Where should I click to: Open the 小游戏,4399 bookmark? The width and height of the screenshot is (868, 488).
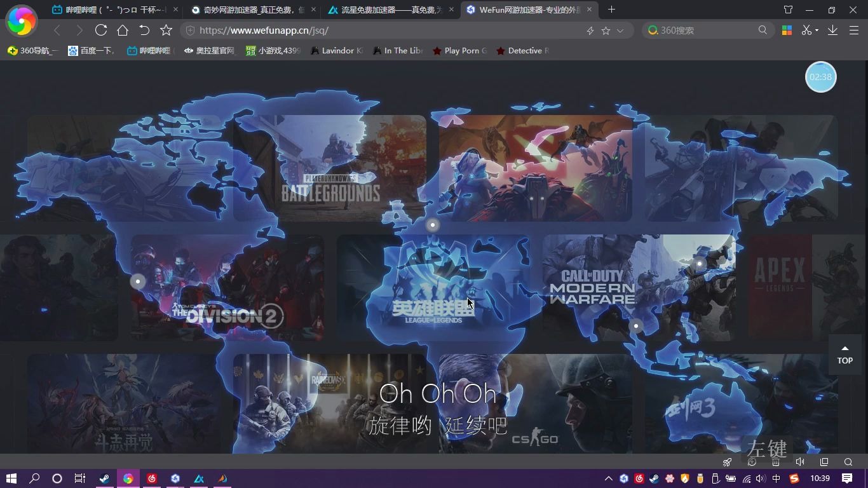tap(273, 51)
